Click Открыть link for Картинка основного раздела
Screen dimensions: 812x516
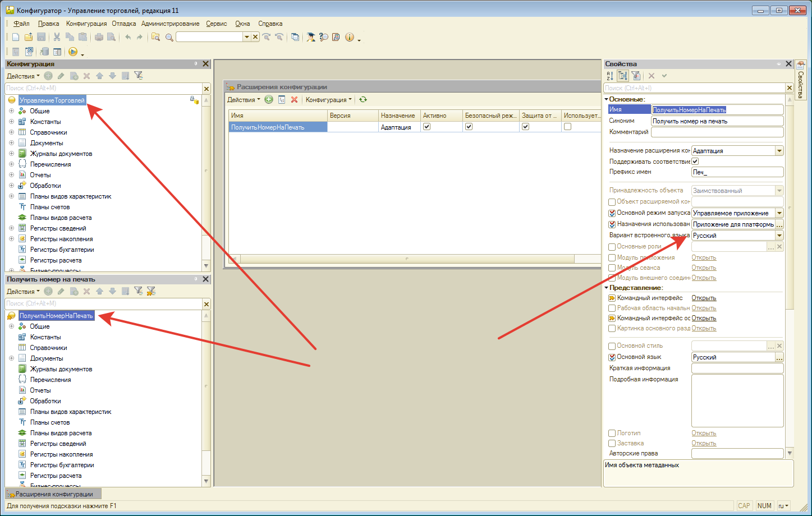click(704, 329)
